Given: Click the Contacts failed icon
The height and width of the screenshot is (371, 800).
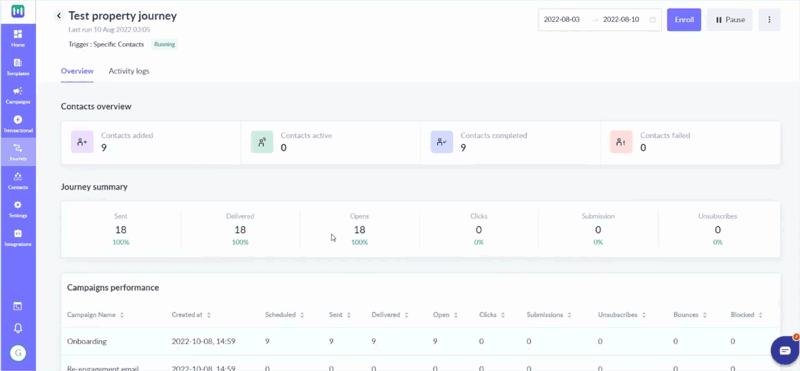Looking at the screenshot, I should [x=621, y=142].
